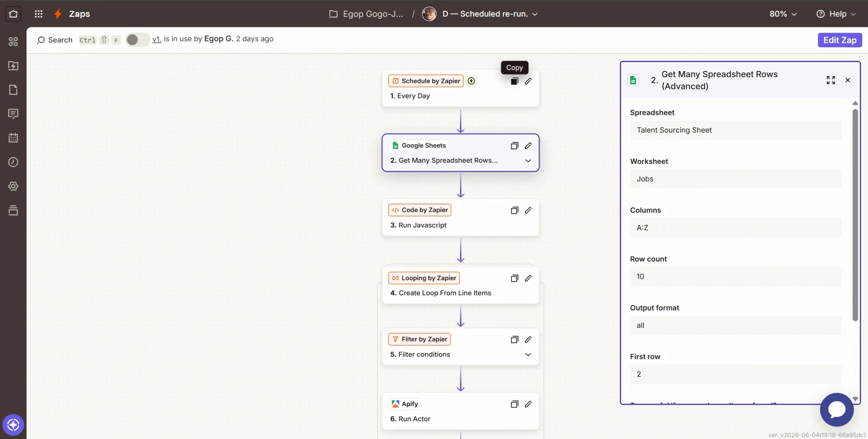Click the scroll-up arrow in details panel
The image size is (868, 439).
(855, 103)
